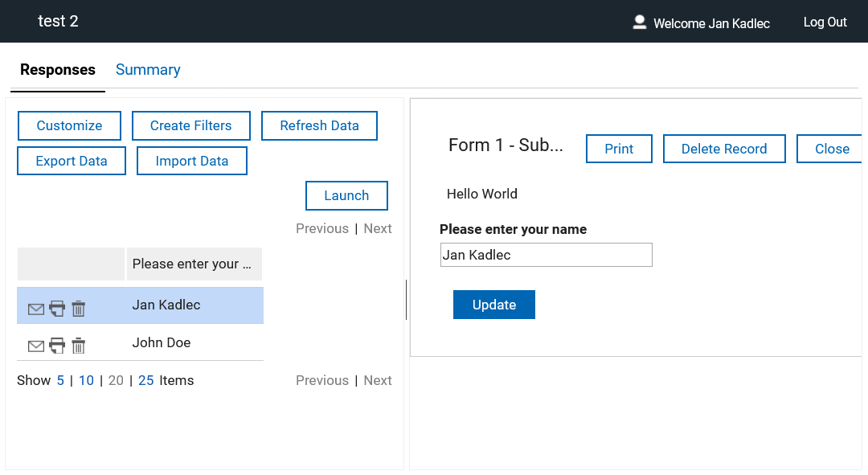
Task: Click the trash icon in Jan Kadlec row
Action: [78, 309]
